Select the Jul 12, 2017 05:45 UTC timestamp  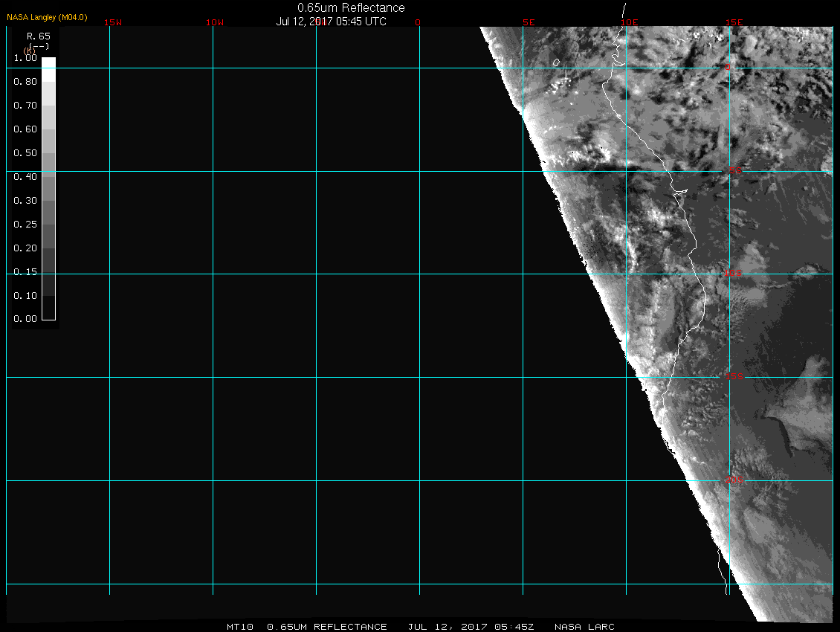coord(331,22)
